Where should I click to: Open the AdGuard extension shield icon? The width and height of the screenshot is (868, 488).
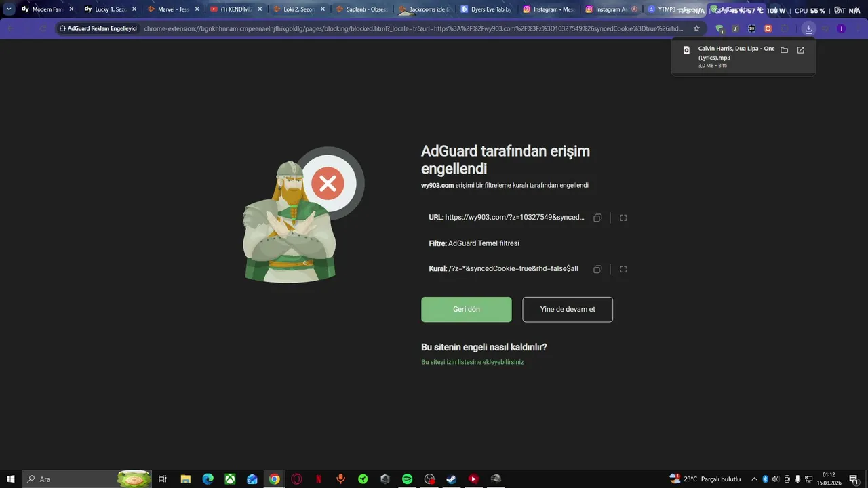coord(719,28)
